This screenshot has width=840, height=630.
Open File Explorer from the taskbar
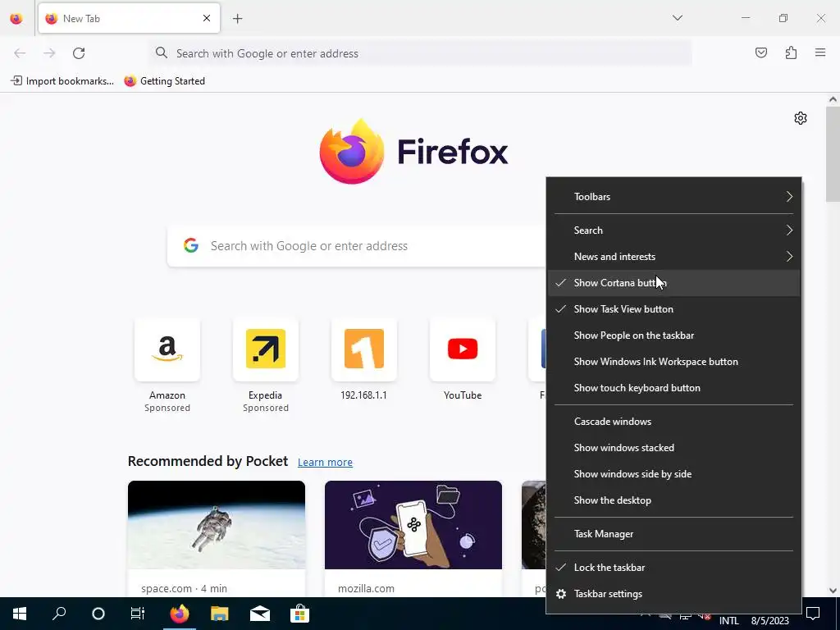click(x=220, y=614)
